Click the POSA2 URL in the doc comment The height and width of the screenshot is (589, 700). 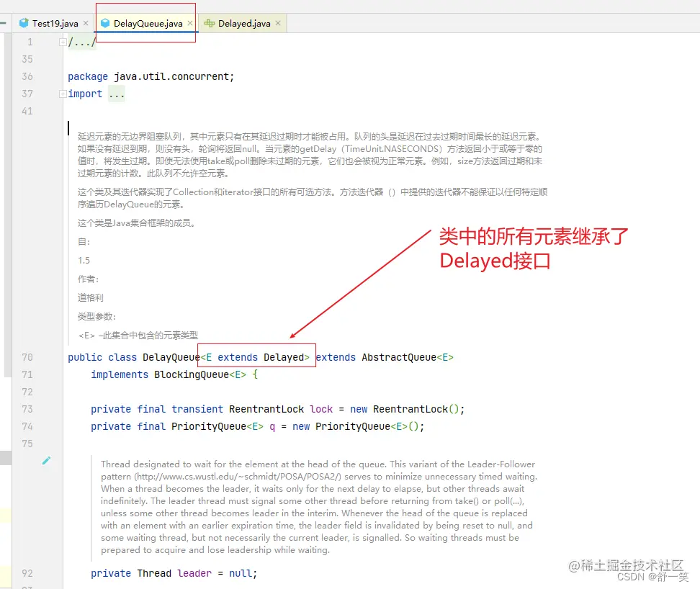tap(238, 477)
